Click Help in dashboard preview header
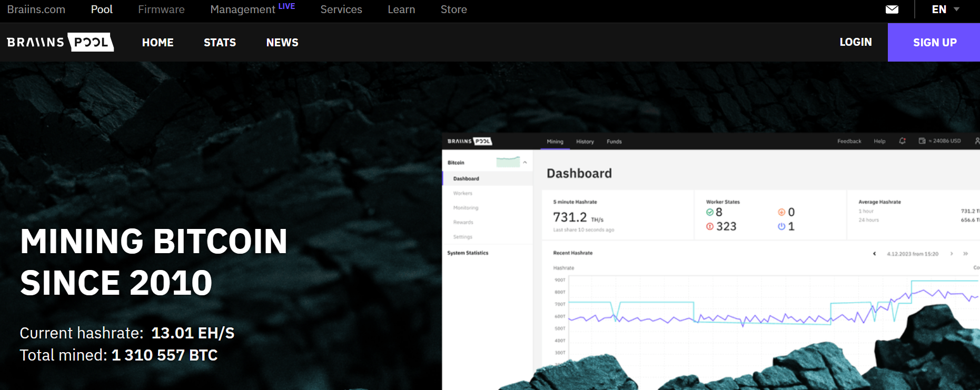980x390 pixels. pos(879,141)
